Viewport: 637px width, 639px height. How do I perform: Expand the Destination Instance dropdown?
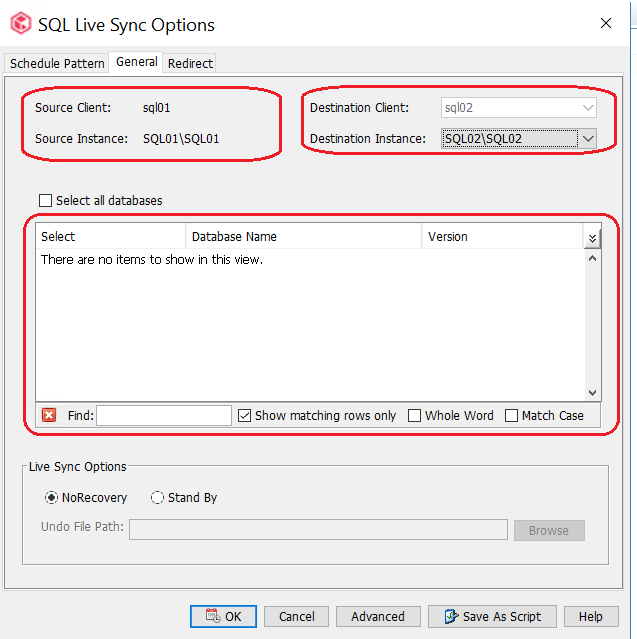[x=588, y=139]
